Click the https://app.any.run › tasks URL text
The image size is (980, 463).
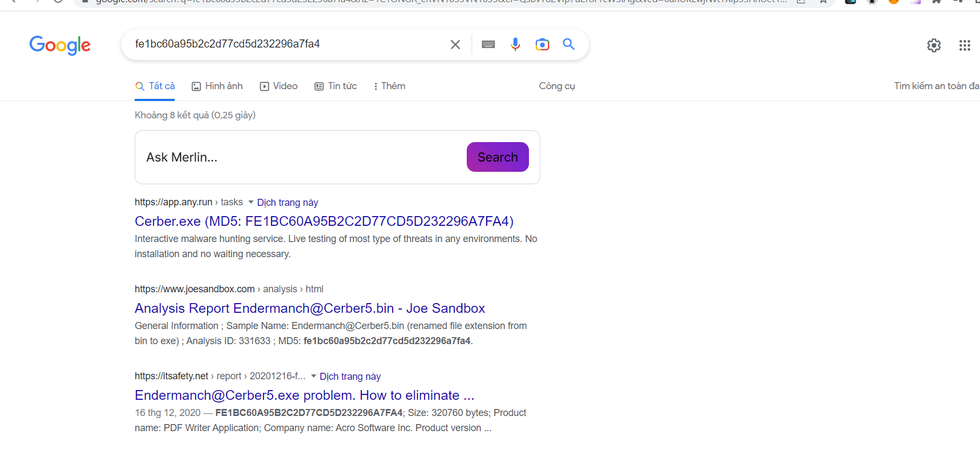tap(189, 202)
